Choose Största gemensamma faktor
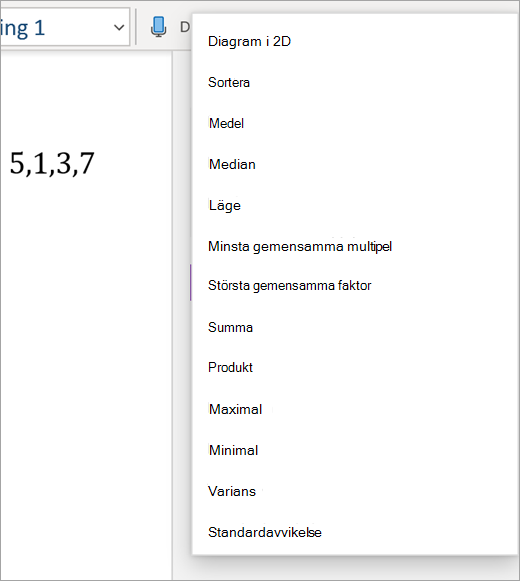This screenshot has height=581, width=520. [289, 286]
